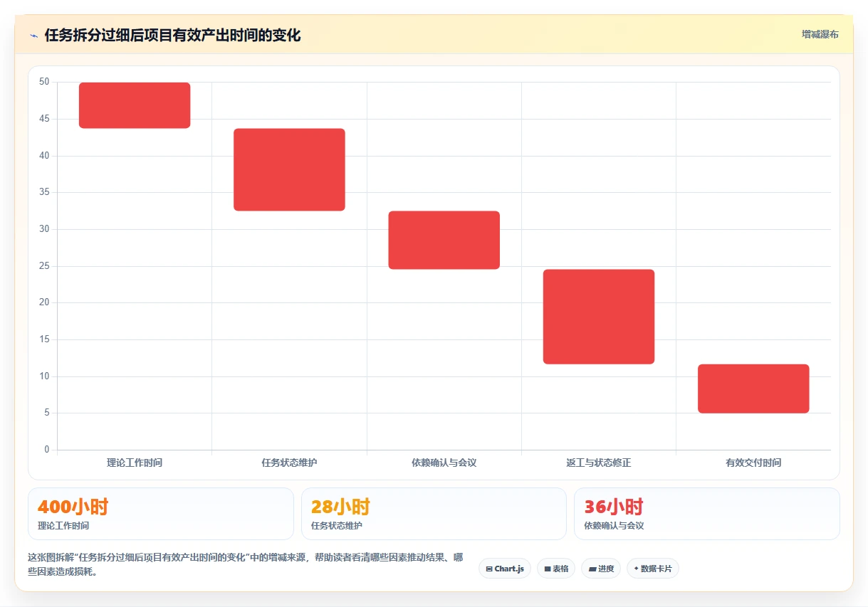Click the 28小时 data card
The width and height of the screenshot is (868, 607).
[x=434, y=514]
